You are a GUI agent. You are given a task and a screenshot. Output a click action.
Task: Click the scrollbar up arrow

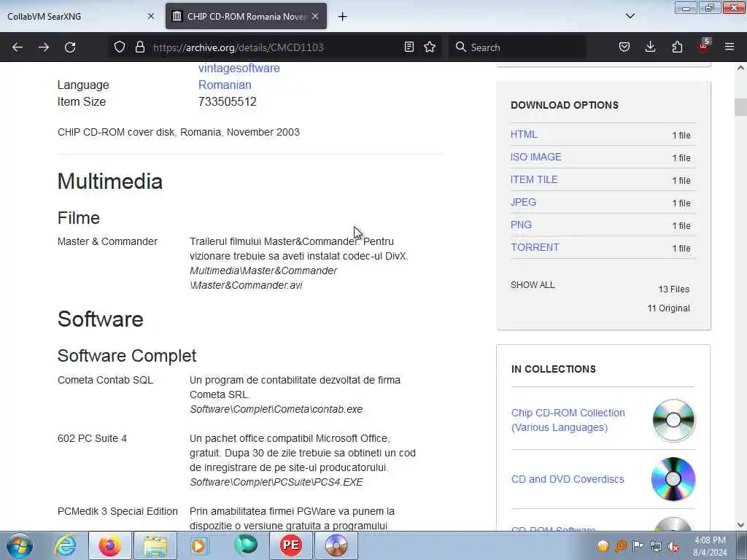740,68
